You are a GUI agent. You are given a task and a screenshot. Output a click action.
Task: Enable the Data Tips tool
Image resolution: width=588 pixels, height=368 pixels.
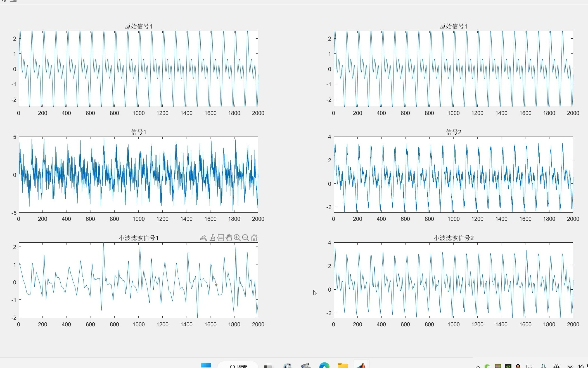coord(220,238)
